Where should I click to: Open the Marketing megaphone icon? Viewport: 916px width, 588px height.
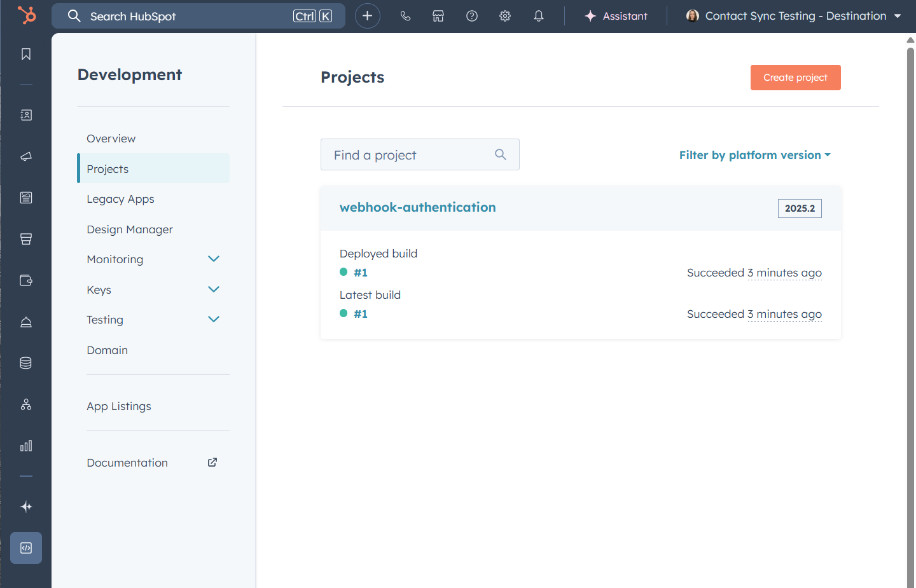25,156
